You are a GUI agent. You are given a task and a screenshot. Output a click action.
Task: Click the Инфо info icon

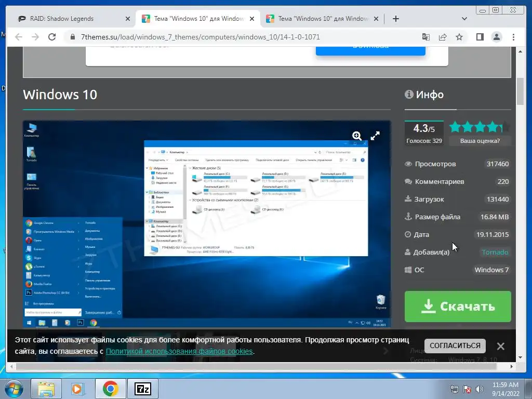tap(409, 95)
